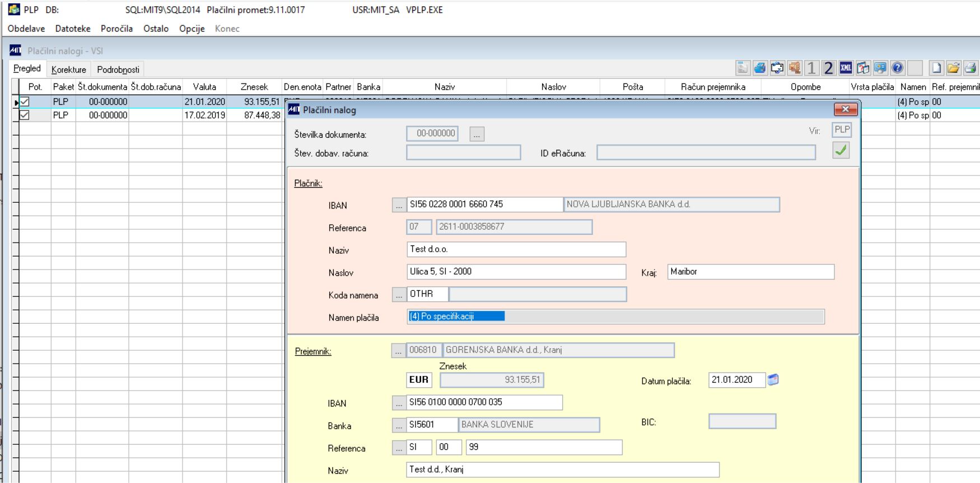Viewport: 980px width, 483px height.
Task: Switch to the Korekture tab
Action: [x=69, y=69]
